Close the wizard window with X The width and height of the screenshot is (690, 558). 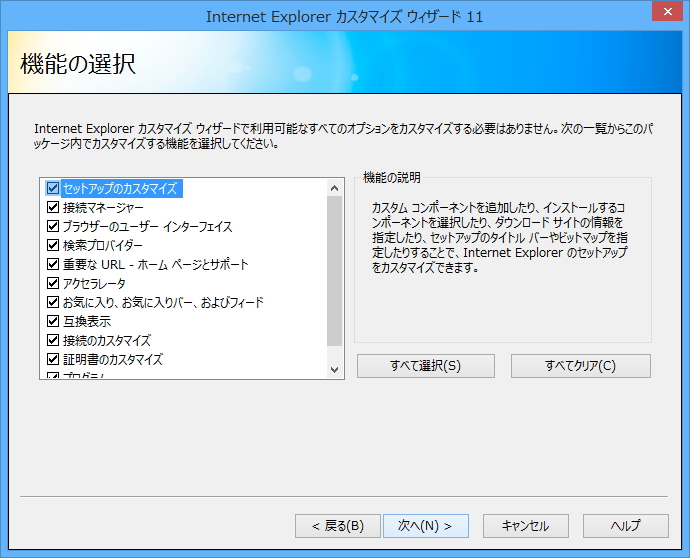(668, 11)
